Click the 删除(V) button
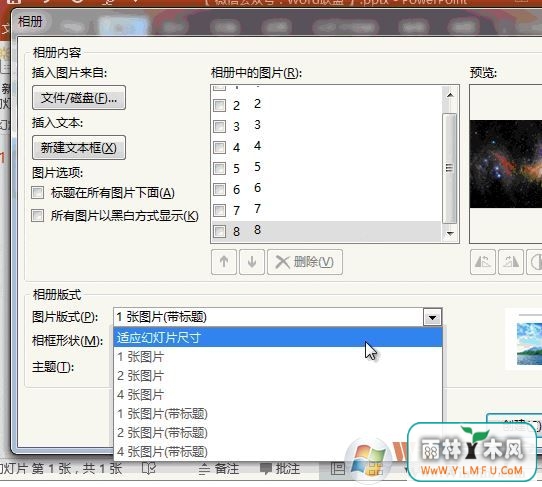 (305, 262)
